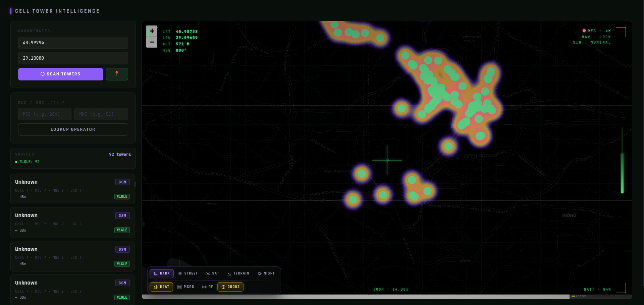644x305 pixels.
Task: Click the 'WiGLE: 92' source entry
Action: point(27,162)
